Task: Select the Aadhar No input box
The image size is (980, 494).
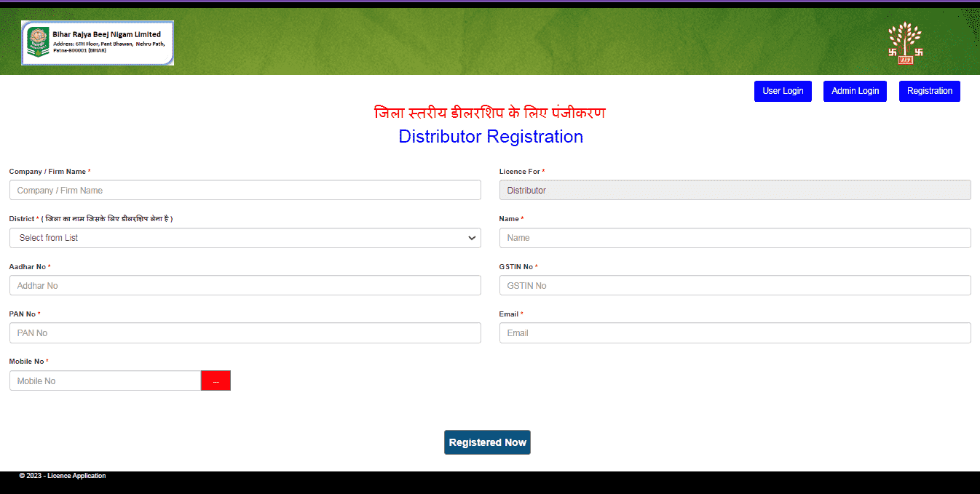Action: pos(245,285)
